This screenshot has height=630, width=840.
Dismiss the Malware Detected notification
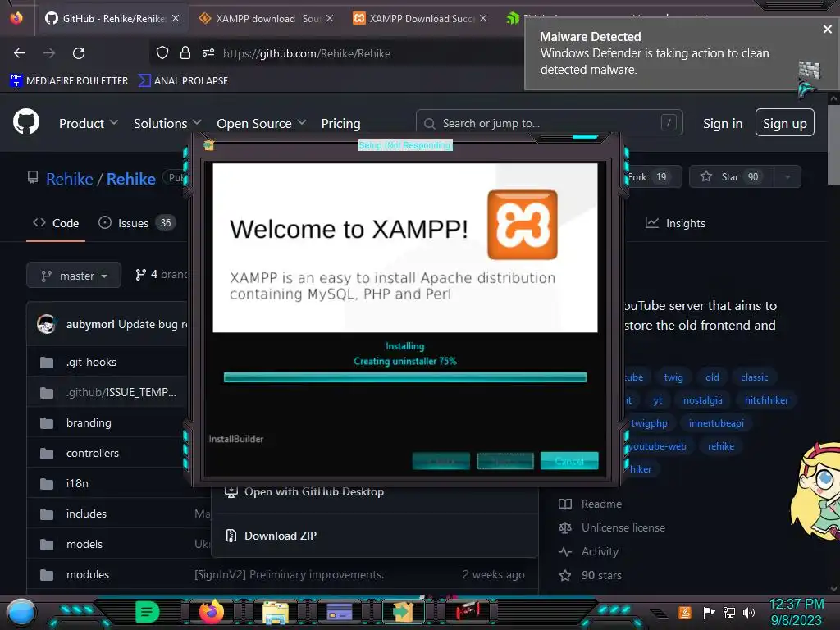827,30
